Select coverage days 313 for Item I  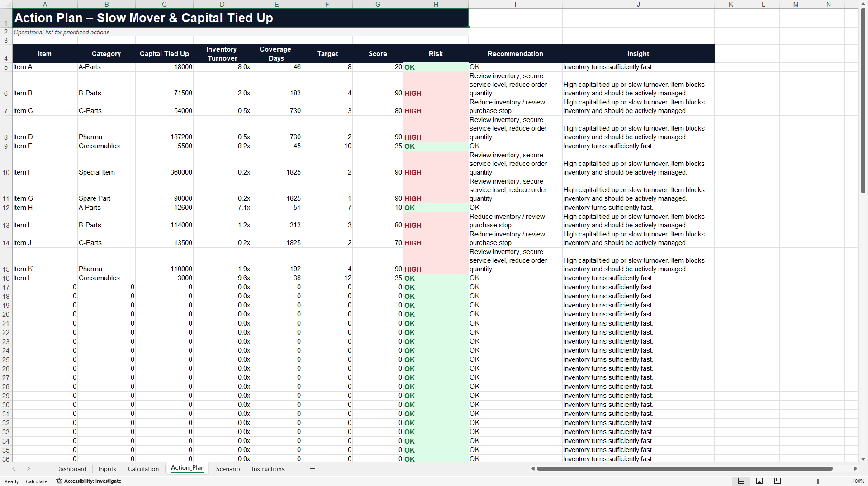(276, 222)
